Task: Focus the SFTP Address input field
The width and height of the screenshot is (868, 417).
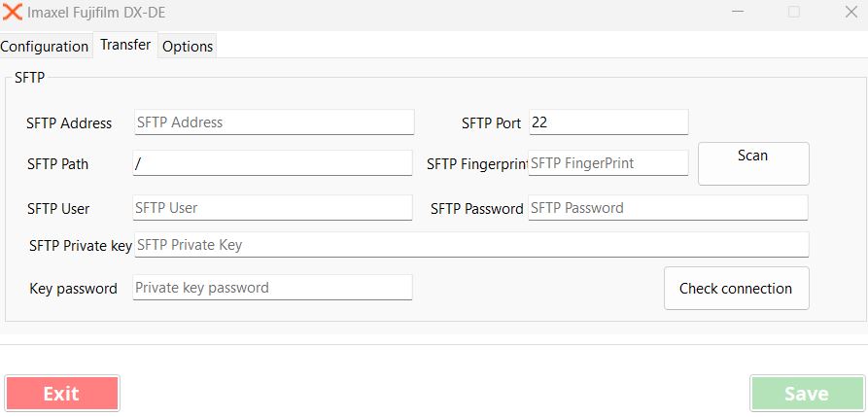Action: click(x=273, y=122)
